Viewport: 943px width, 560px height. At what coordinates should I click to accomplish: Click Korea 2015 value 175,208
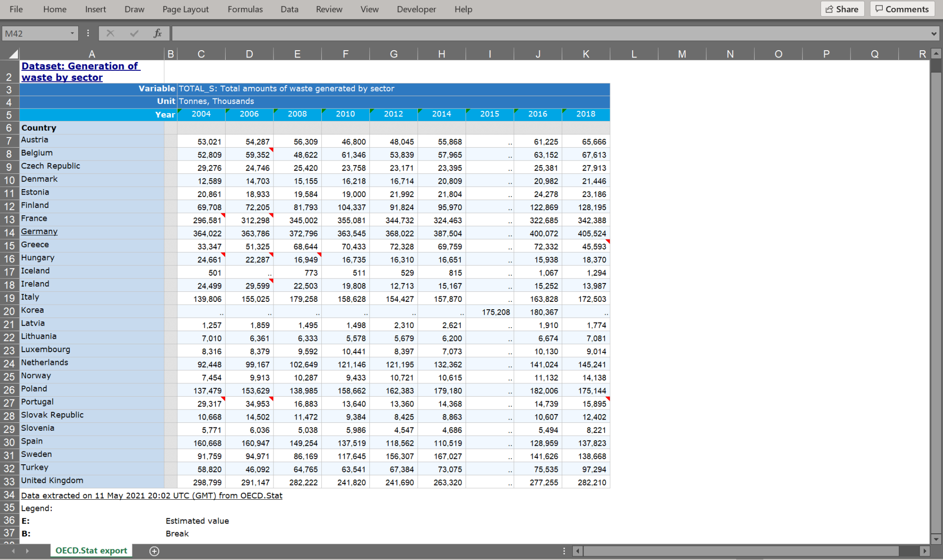pos(489,312)
